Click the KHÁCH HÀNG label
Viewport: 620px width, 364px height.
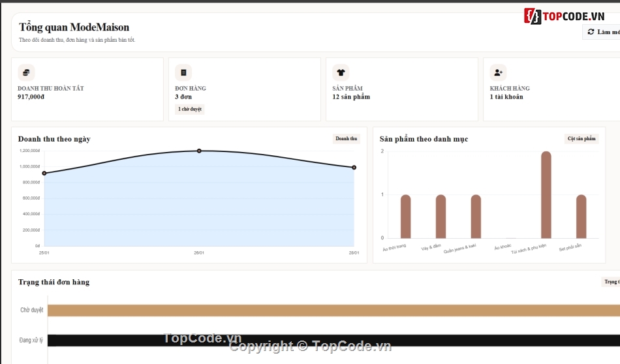point(510,89)
